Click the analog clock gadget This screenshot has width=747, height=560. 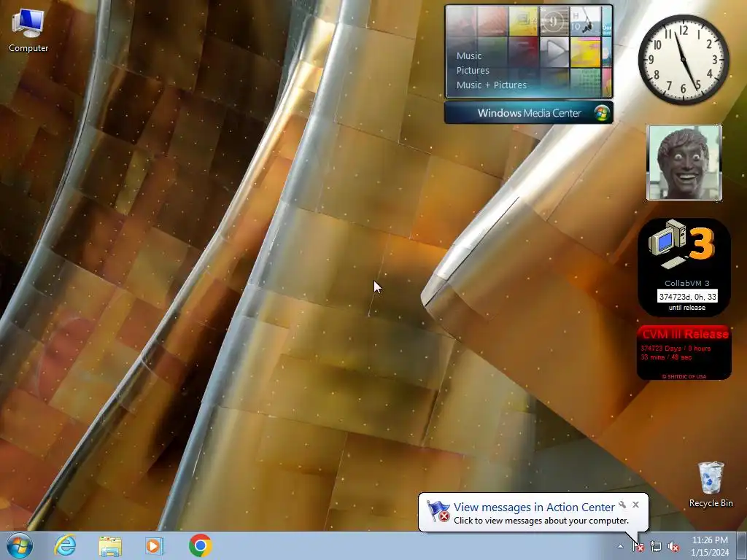pyautogui.click(x=684, y=60)
